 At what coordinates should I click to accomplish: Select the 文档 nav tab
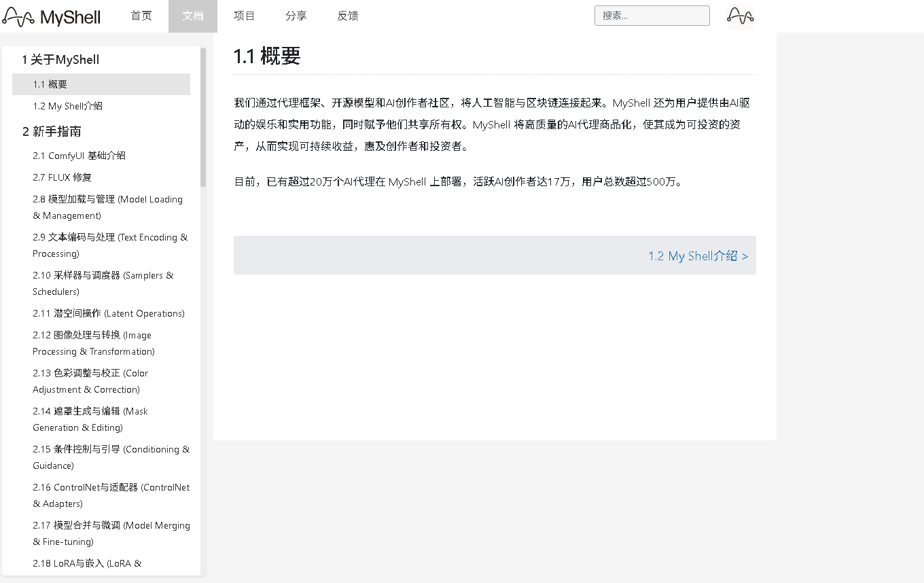coord(193,16)
